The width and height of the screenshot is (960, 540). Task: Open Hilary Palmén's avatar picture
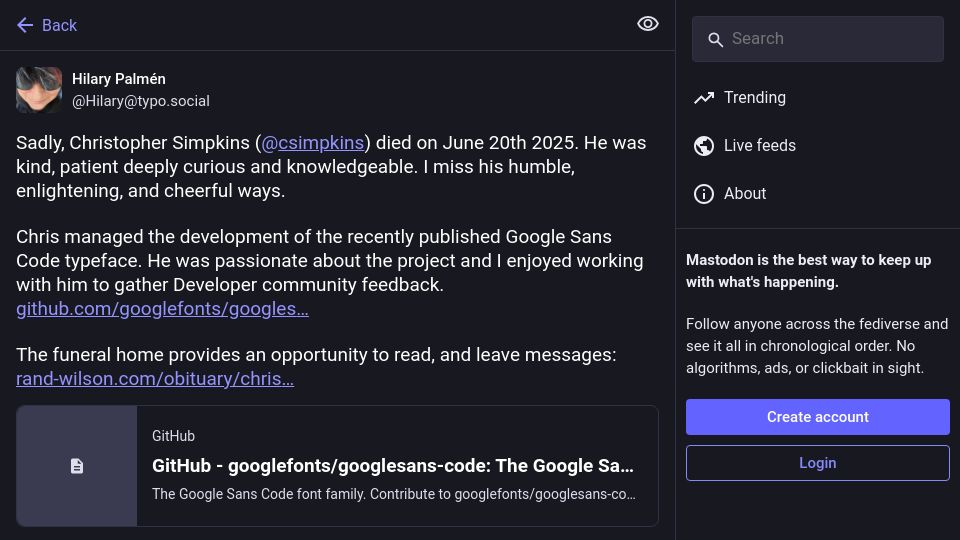39,90
